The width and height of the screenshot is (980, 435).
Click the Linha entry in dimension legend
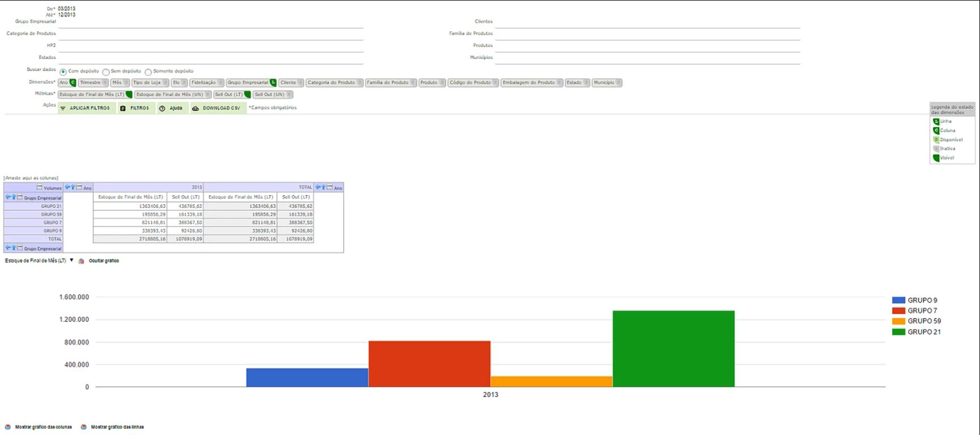coord(942,121)
